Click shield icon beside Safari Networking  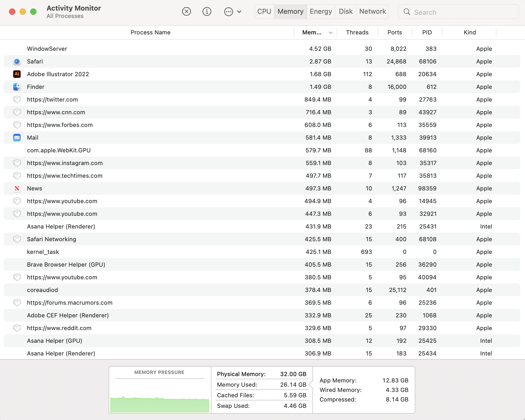(17, 239)
